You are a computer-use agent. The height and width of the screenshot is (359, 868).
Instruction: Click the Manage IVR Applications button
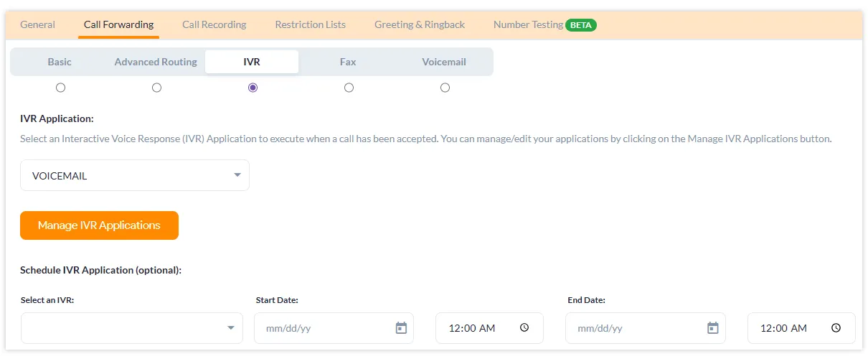pos(99,225)
